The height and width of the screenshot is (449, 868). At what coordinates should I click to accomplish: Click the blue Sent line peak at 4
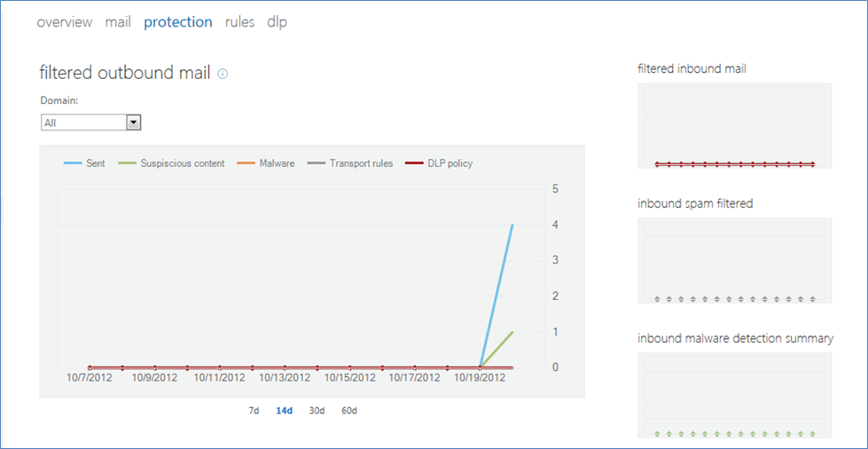tap(512, 225)
